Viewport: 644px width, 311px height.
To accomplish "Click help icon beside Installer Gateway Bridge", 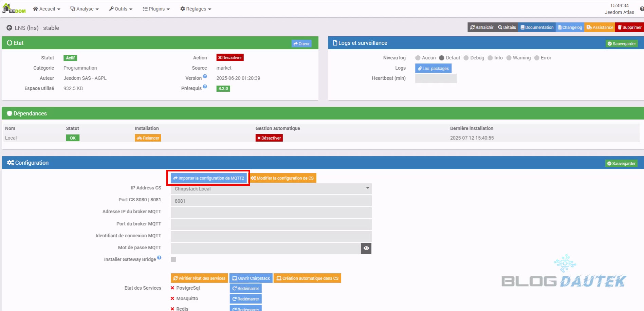I will [x=159, y=258].
